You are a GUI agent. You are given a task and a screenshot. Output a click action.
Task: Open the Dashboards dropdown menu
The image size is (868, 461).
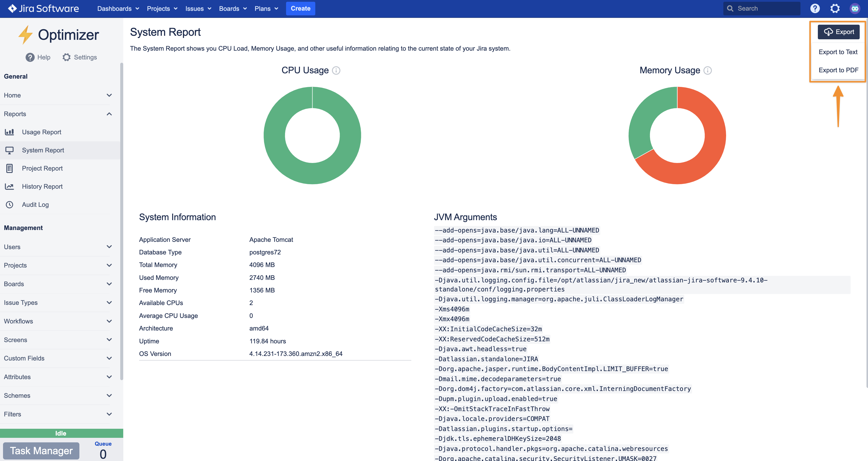118,8
